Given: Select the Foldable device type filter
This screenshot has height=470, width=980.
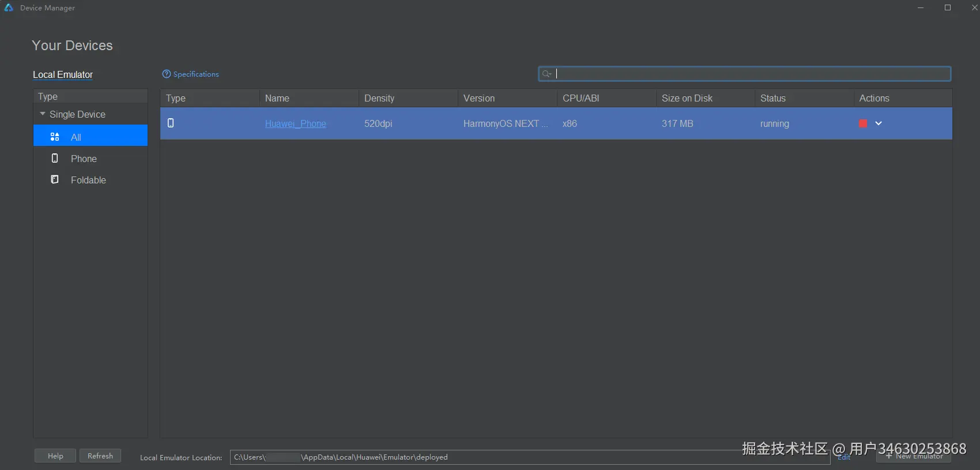Looking at the screenshot, I should (x=91, y=180).
